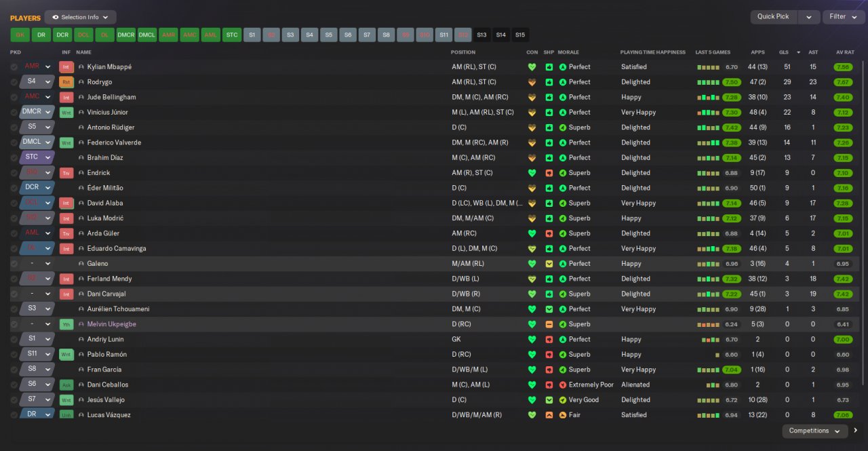Select the S13 substitute chip

(x=481, y=35)
